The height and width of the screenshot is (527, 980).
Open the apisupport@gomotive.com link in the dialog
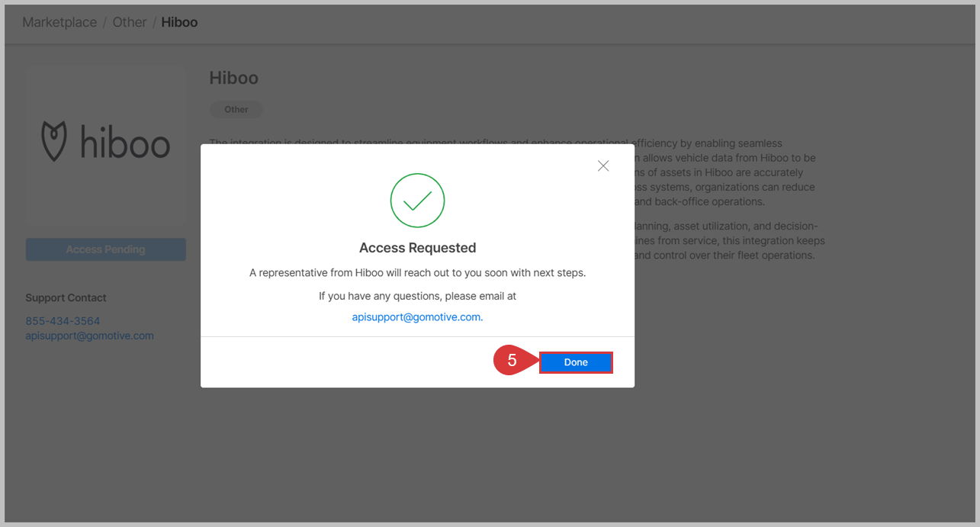pyautogui.click(x=416, y=317)
